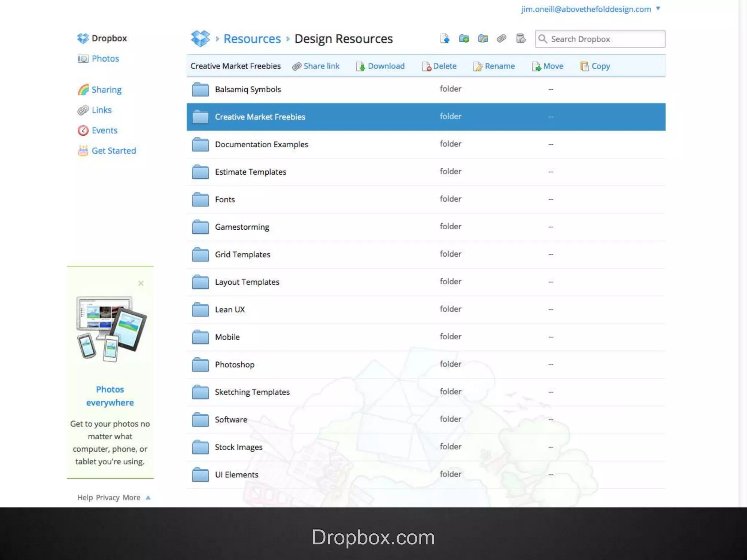Screen dimensions: 747x560
Task: Select the Grid Templates folder
Action: [x=426, y=254]
